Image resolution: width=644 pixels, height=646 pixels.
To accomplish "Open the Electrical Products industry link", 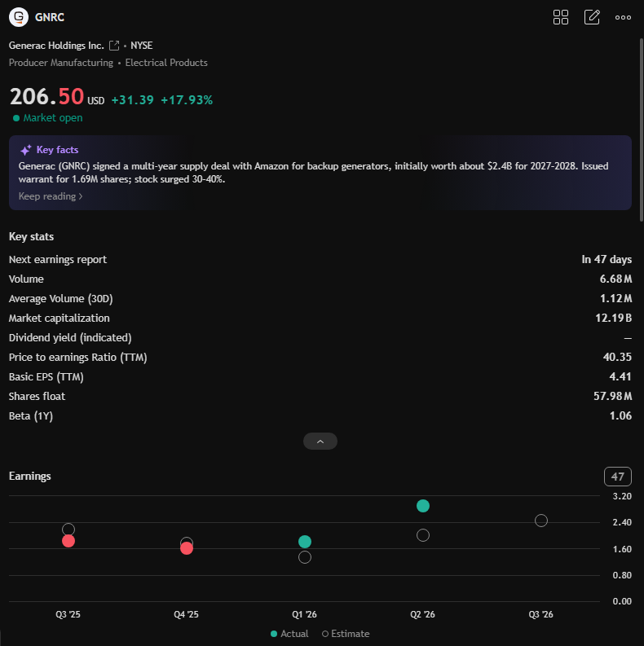I will pyautogui.click(x=166, y=63).
